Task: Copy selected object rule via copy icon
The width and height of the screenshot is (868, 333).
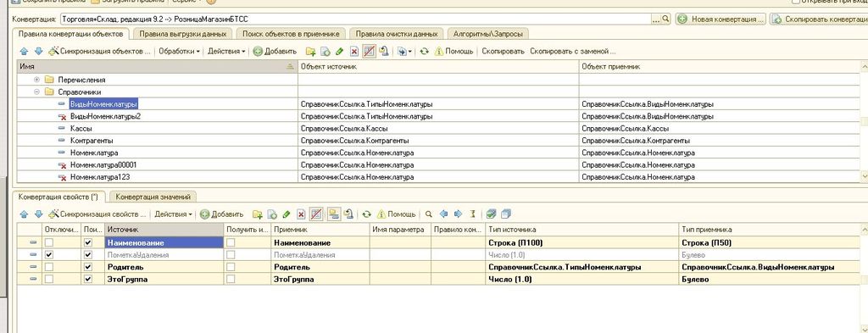Action: click(325, 52)
